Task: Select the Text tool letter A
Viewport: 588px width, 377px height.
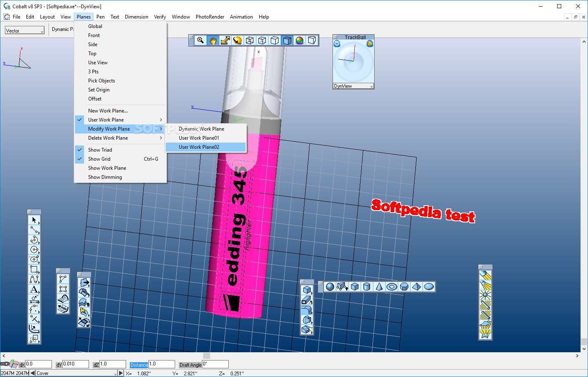Action: tap(34, 289)
